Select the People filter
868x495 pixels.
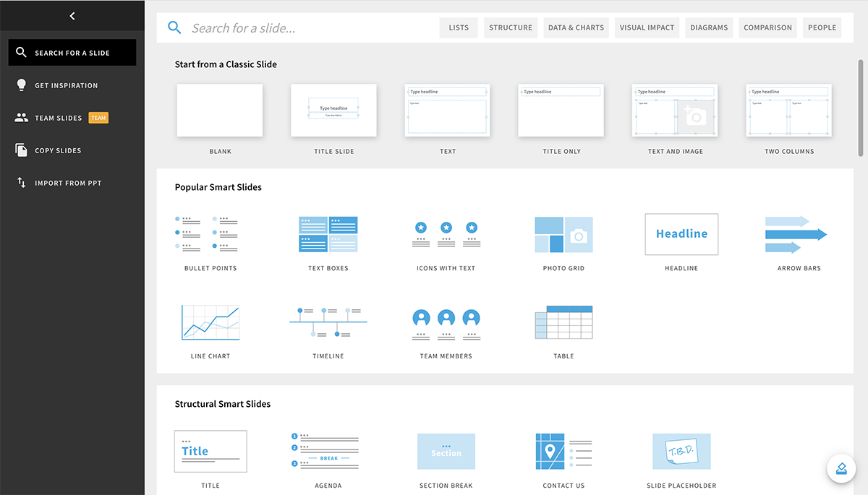click(822, 27)
